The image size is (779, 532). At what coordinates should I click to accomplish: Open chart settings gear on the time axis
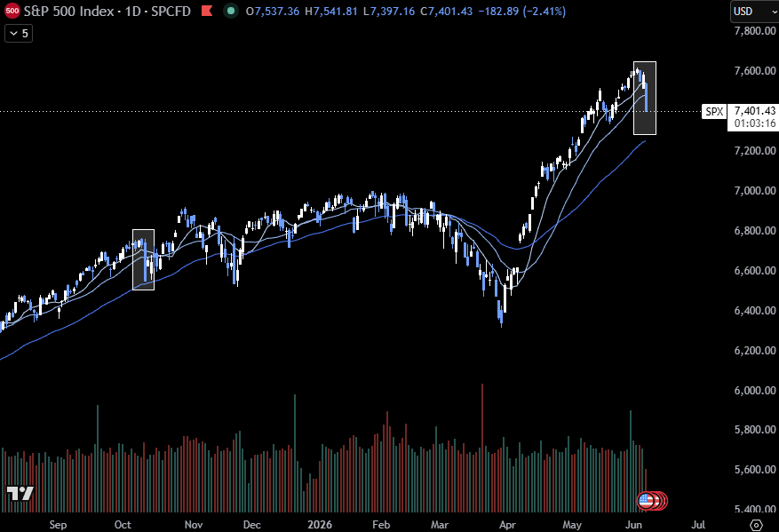coord(756,525)
